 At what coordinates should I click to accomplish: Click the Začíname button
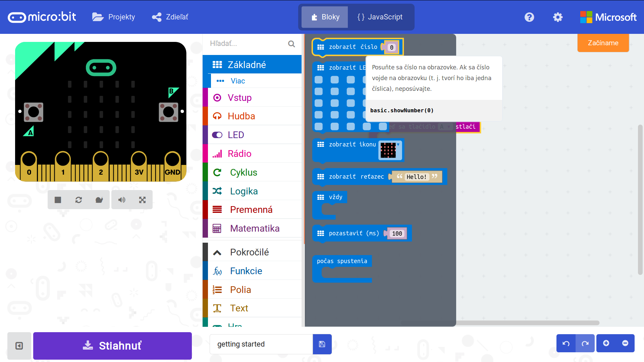pyautogui.click(x=603, y=43)
